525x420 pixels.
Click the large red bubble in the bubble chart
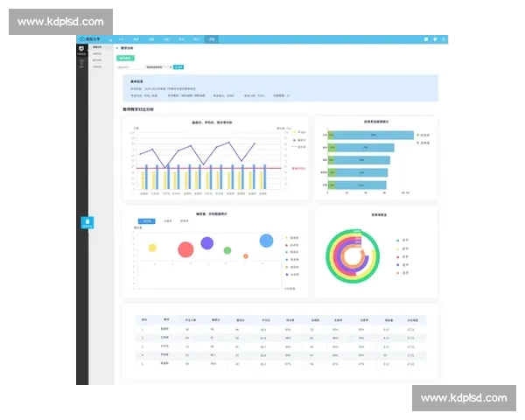[185, 250]
